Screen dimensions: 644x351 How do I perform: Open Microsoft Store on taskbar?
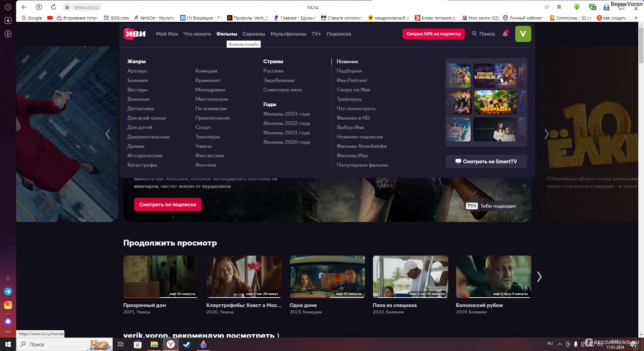pos(138,344)
